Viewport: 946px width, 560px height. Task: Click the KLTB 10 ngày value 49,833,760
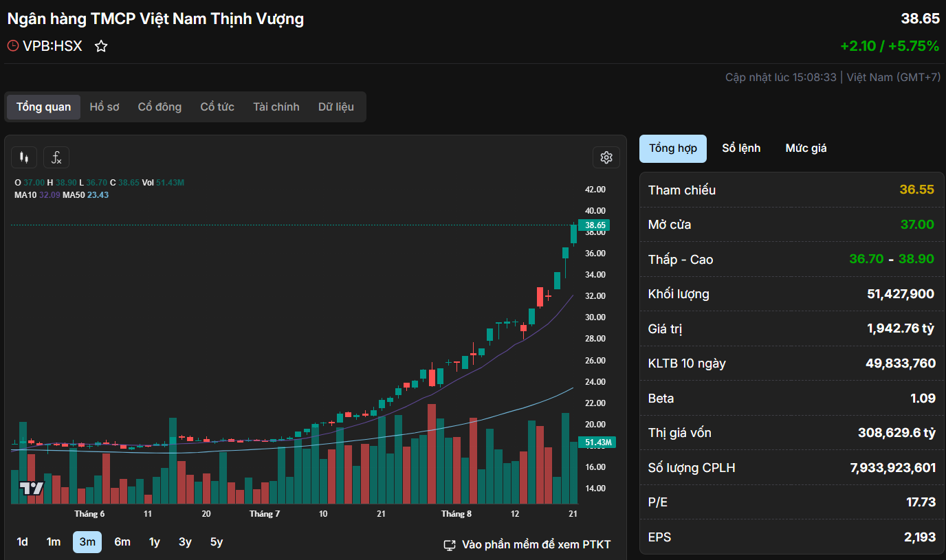pos(901,363)
